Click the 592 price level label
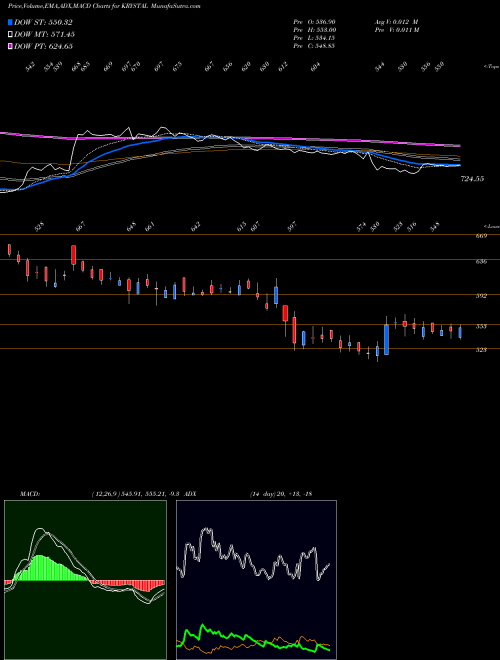Viewport: 500px width, 660px height. tap(481, 296)
